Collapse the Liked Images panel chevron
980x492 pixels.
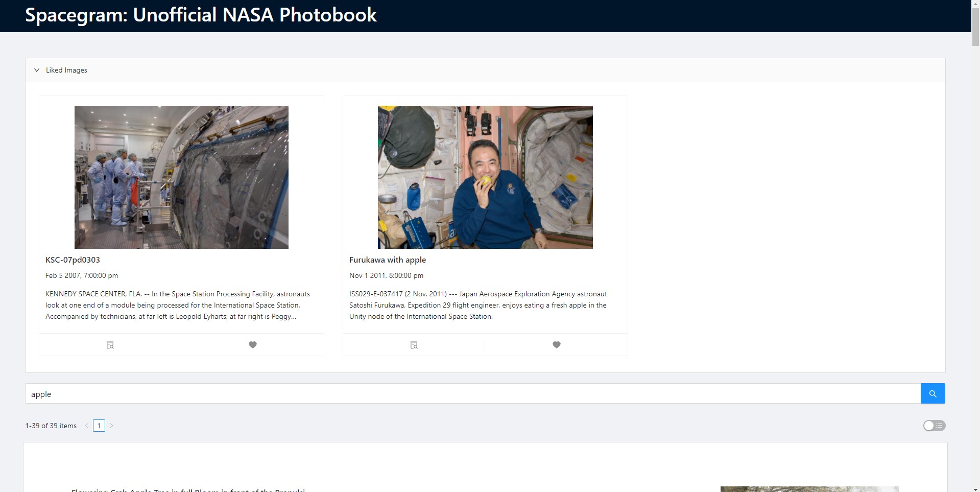pos(37,70)
